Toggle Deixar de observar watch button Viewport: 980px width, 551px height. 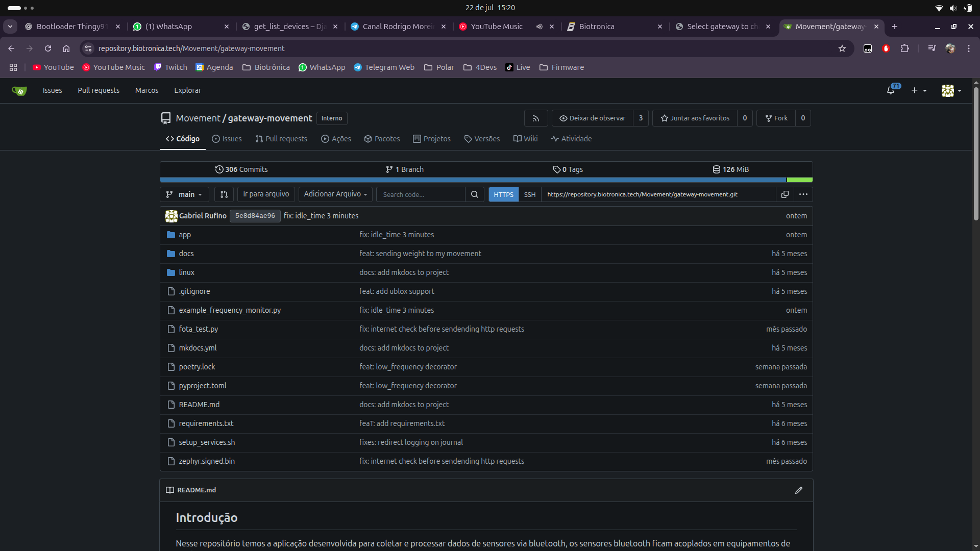pos(592,118)
